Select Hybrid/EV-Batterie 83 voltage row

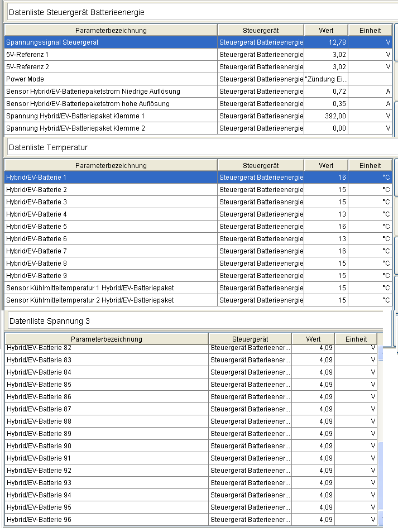(106, 360)
